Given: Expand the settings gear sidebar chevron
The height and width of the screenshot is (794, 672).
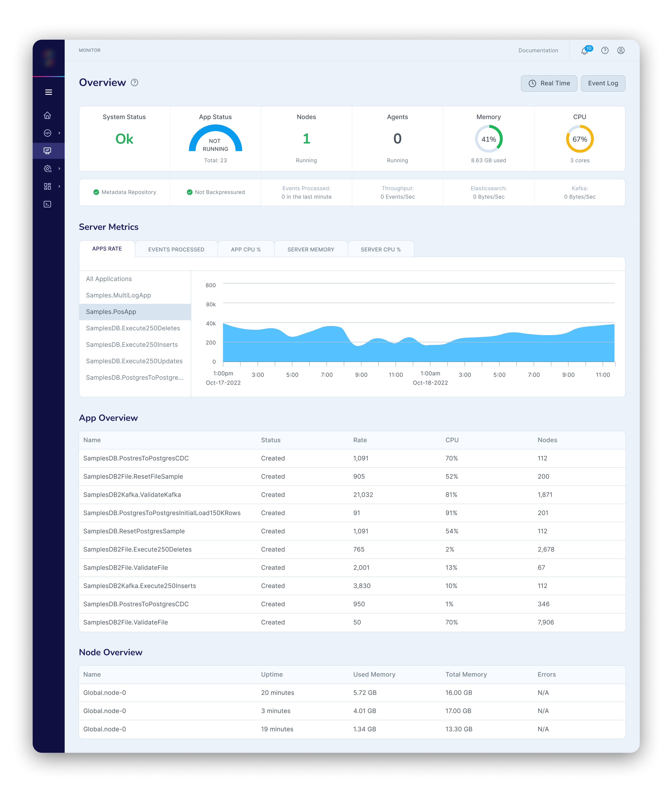Looking at the screenshot, I should pyautogui.click(x=59, y=169).
